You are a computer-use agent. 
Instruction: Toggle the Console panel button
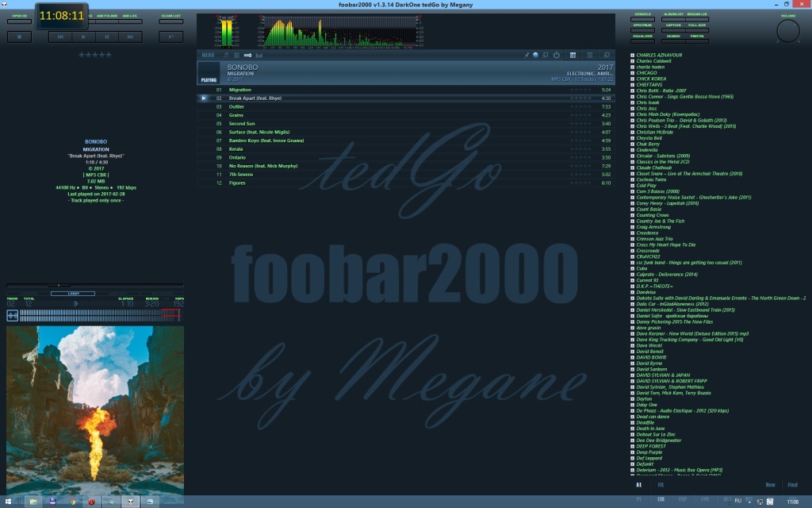pyautogui.click(x=642, y=17)
